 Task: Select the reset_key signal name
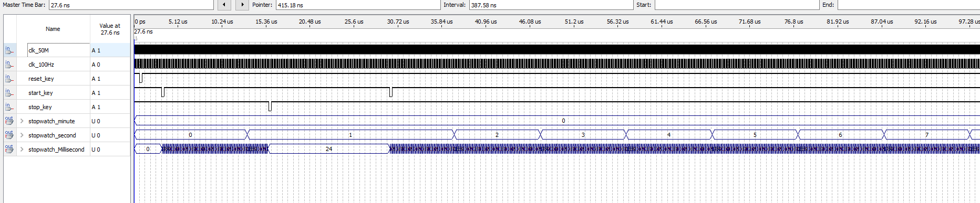click(x=41, y=79)
